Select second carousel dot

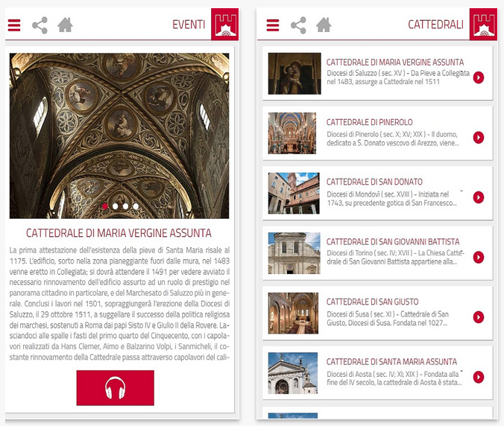[x=116, y=206]
